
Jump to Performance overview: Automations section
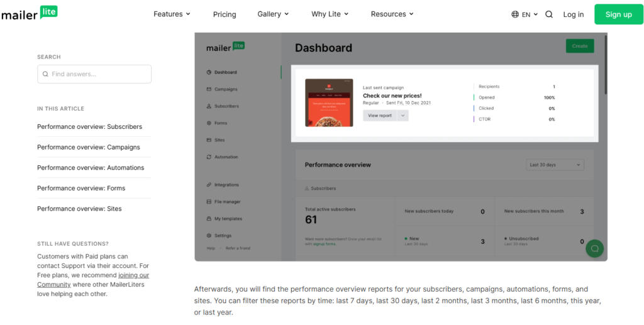(91, 168)
